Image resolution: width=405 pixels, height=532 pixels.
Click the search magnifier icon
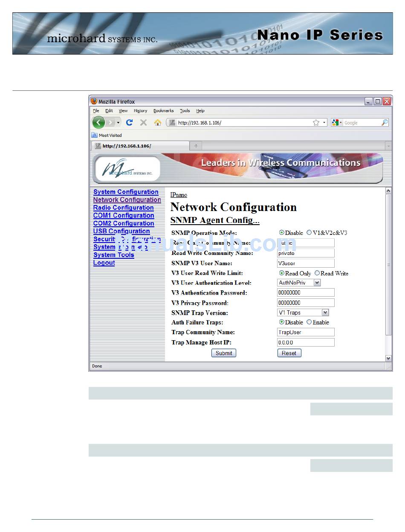(385, 123)
